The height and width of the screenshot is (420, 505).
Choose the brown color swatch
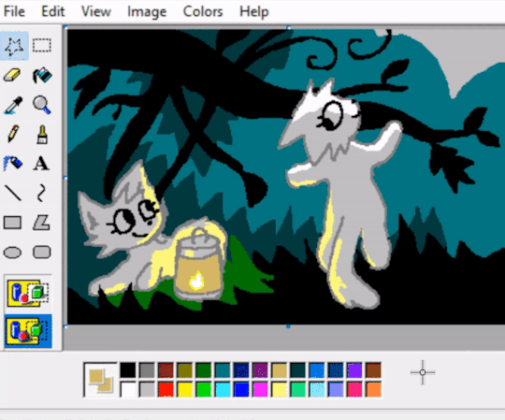(373, 370)
